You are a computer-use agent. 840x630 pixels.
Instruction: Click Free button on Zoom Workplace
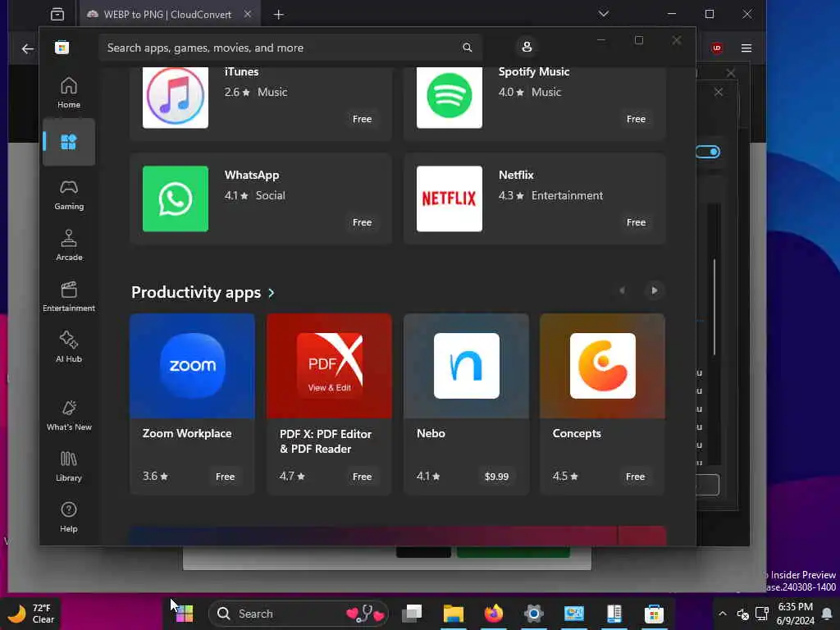pos(225,477)
